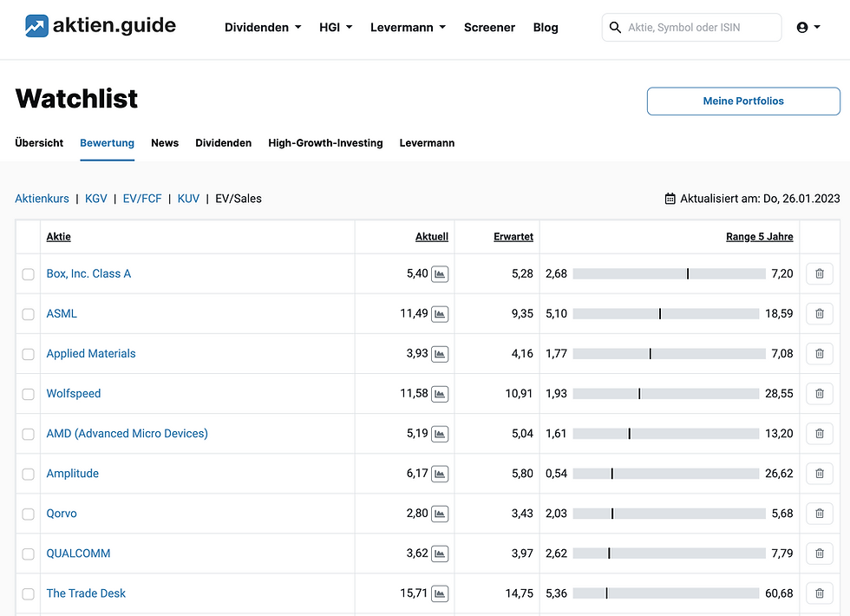Tick checkbox for Wolfspeed

(x=28, y=394)
